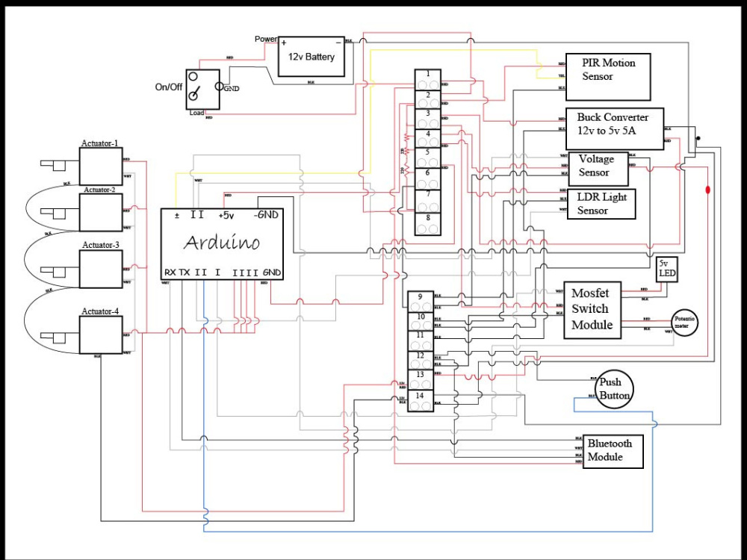Click the Arduino title text
747x560 pixels.
click(222, 243)
